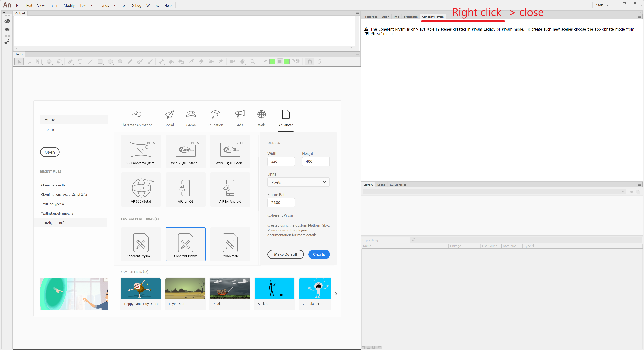This screenshot has height=350, width=644.
Task: Select the Eyedropper tool
Action: tap(191, 62)
